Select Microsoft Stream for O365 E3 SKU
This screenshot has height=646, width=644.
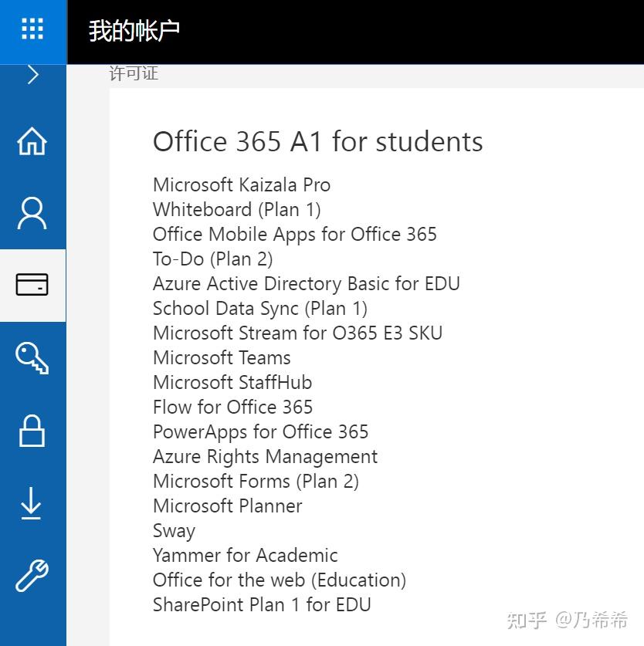coord(297,333)
